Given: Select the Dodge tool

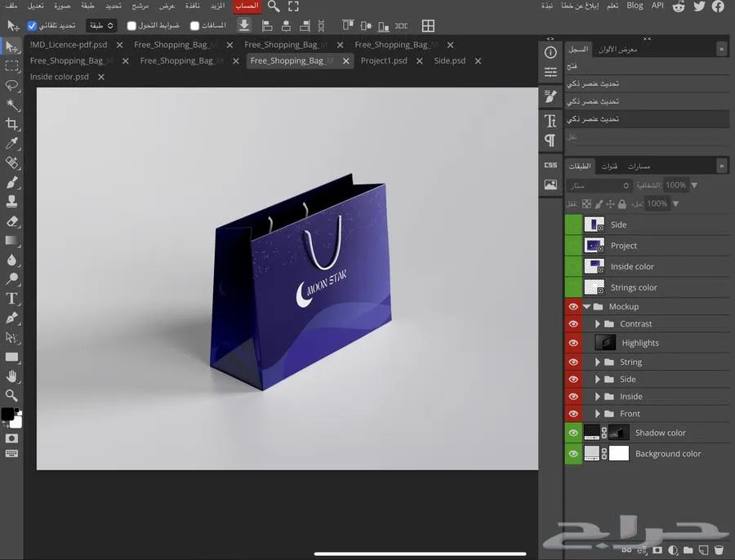Looking at the screenshot, I should click(11, 279).
